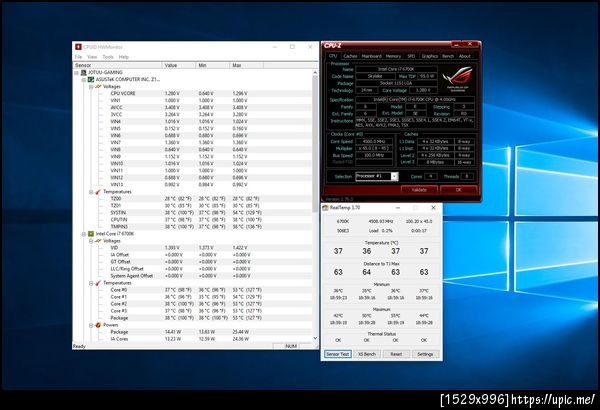Open the Tools menu in HWMonitor
The image size is (600, 410).
[108, 57]
